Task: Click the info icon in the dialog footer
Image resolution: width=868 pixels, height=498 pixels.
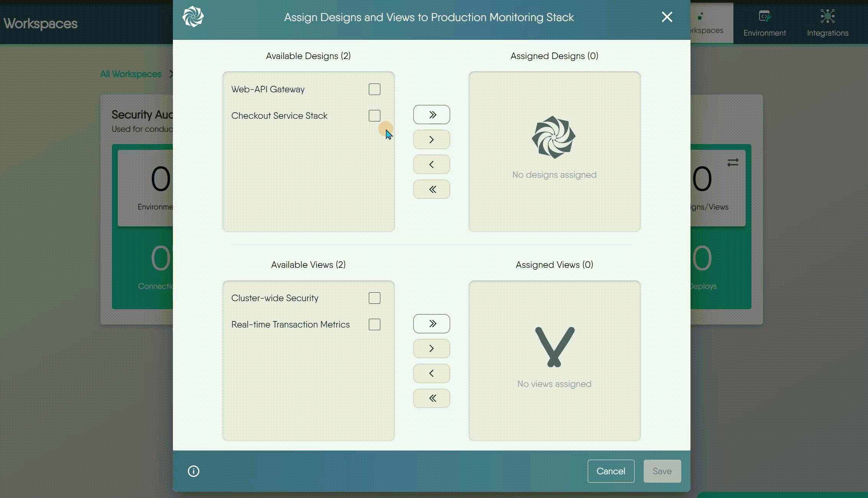Action: (193, 471)
